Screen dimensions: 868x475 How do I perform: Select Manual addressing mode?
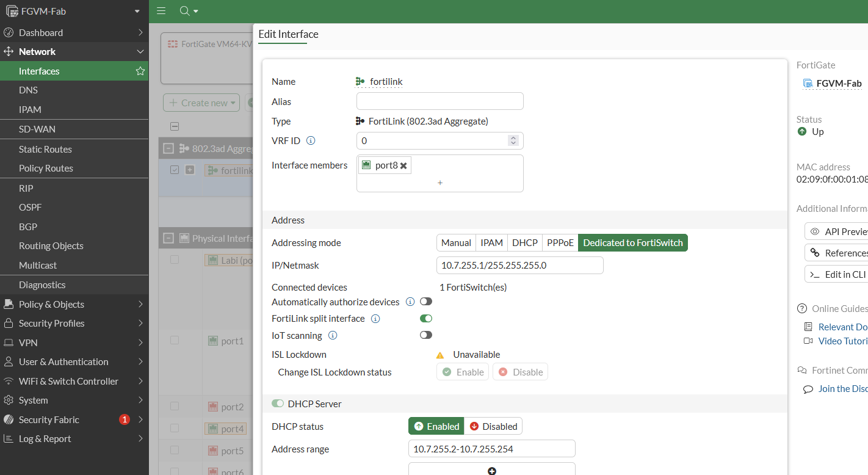pos(456,243)
